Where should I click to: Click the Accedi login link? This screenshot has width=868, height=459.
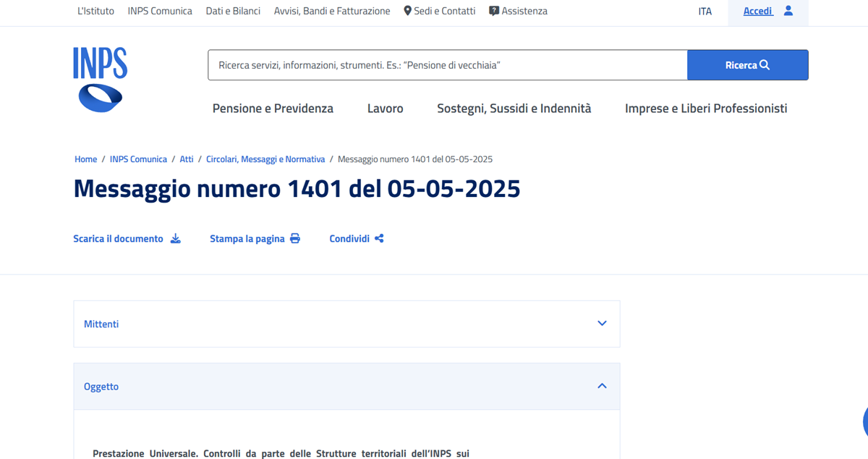point(758,11)
